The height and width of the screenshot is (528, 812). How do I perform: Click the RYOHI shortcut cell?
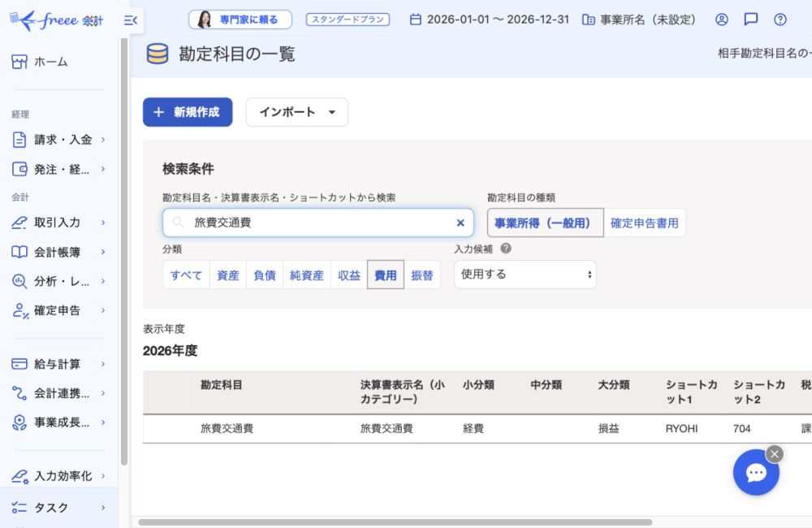[681, 429]
